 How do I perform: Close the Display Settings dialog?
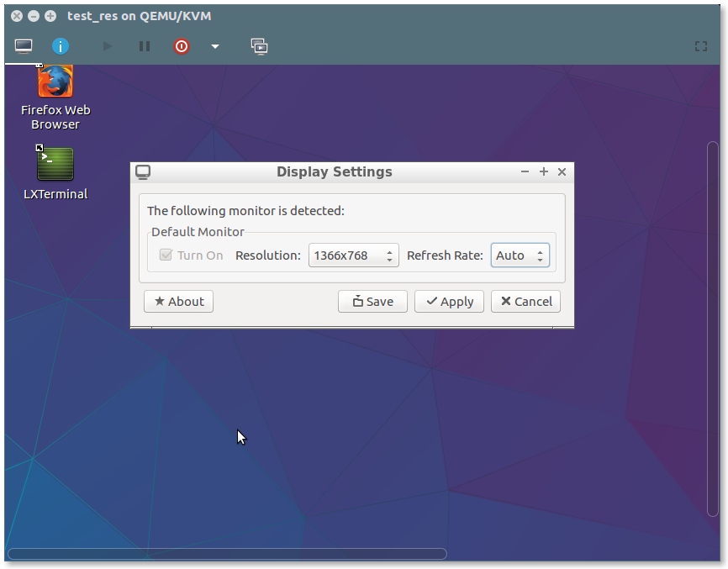pos(562,171)
